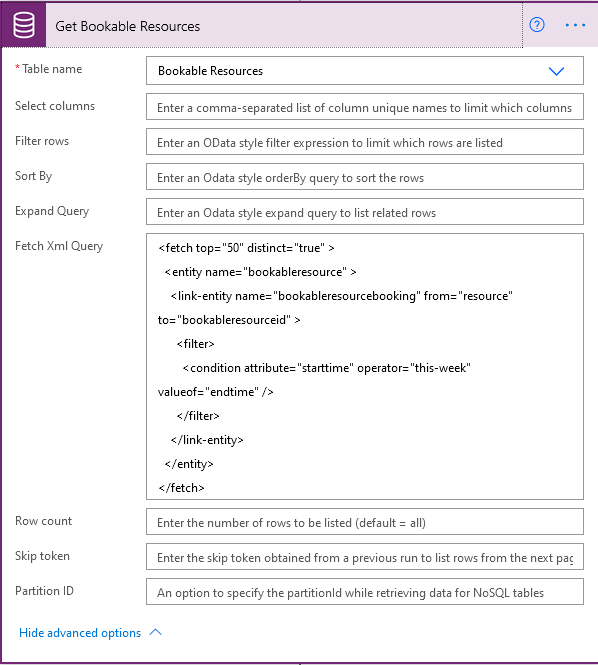Screen dimensions: 598x665
Task: Focus the Sort By input field
Action: 365,177
